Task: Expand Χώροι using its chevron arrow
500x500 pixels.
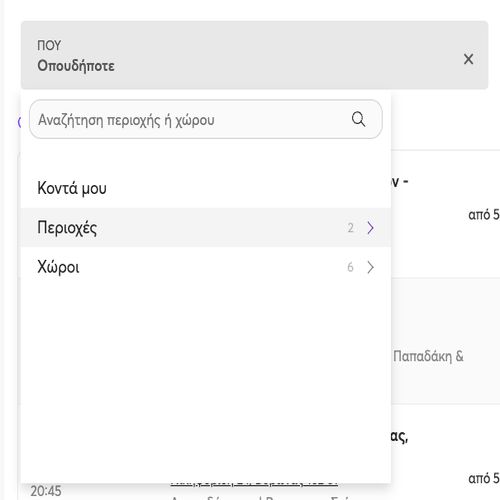Action: [370, 267]
